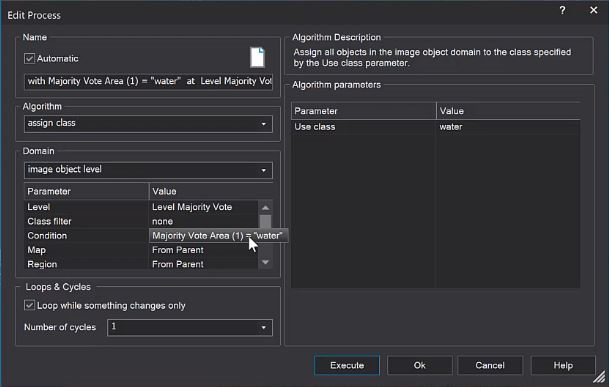609x387 pixels.
Task: Uncheck the Automatic name checkbox
Action: coord(30,58)
